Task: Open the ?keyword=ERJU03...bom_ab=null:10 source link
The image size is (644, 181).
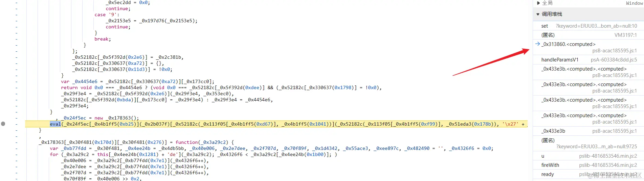Action: [596, 26]
